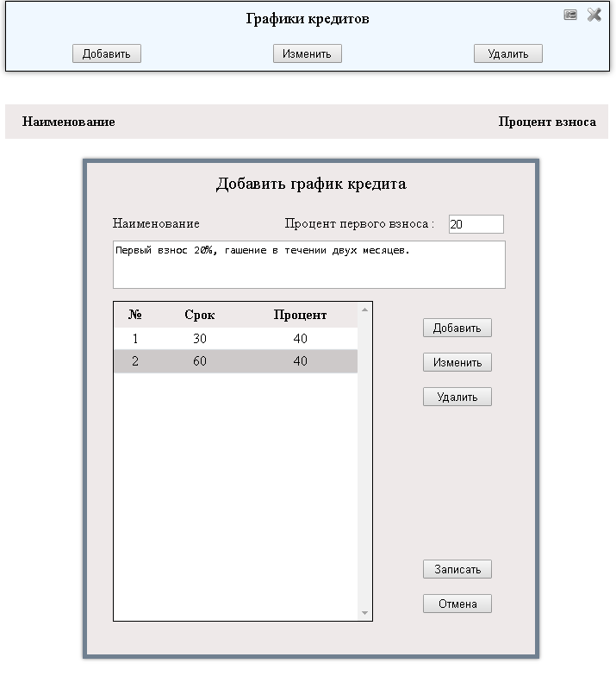Screen dimensions: 616x682
Task: Click top Изменить button under Графики кредитов
Action: click(307, 53)
